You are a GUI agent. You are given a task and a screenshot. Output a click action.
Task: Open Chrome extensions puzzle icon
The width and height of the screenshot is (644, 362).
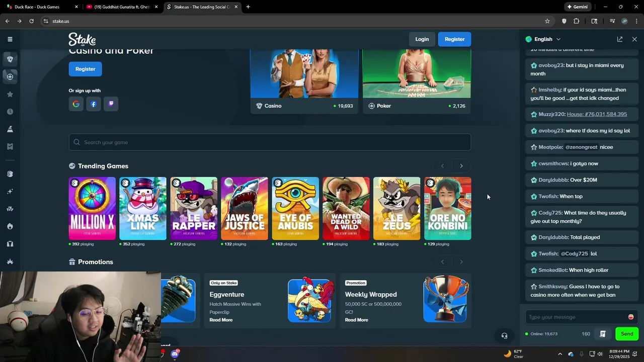577,21
